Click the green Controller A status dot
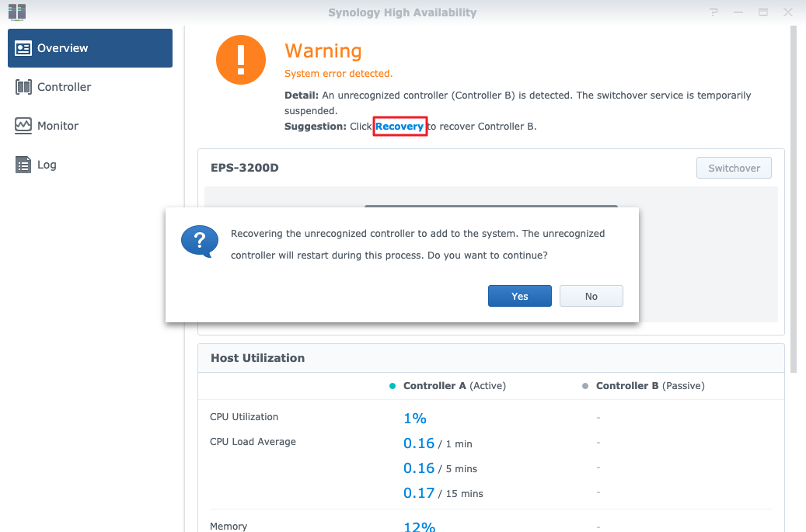Viewport: 806px width, 532px height. coord(393,386)
